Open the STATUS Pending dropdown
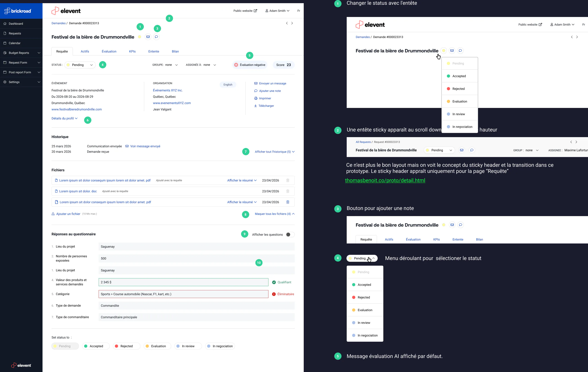 [80, 65]
